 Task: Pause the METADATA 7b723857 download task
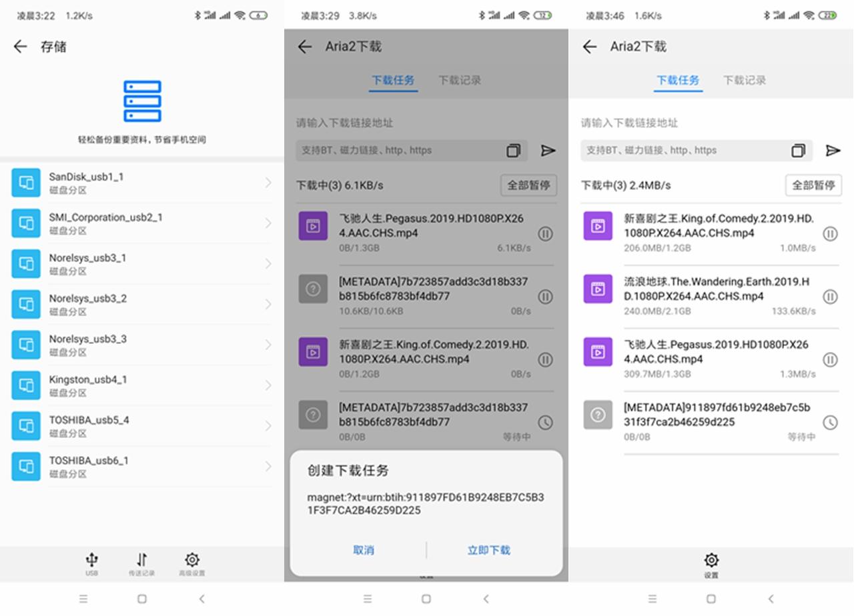[x=546, y=297]
